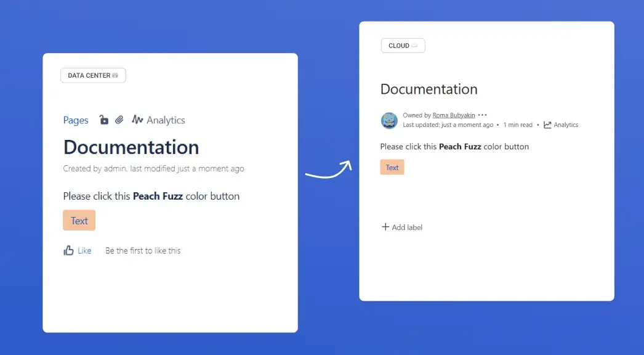
Task: Click the DATA CENTER badge
Action: click(x=93, y=75)
